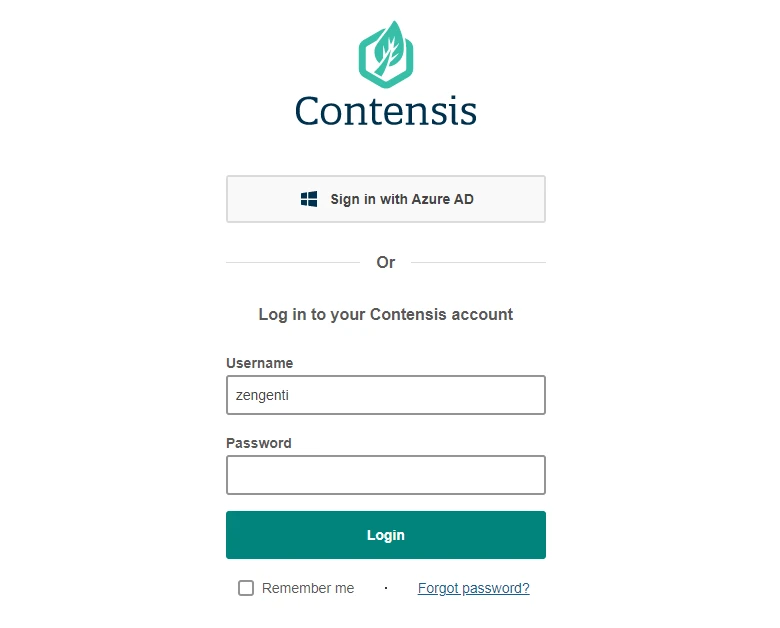The height and width of the screenshot is (628, 780).
Task: Place cursor after 'zengenti' text
Action: coord(290,395)
